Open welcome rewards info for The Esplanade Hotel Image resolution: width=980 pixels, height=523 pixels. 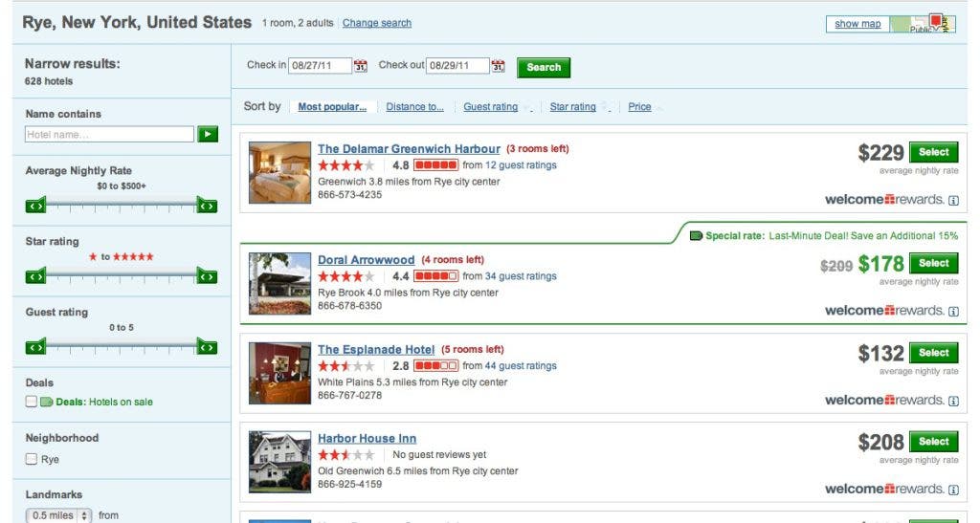pos(953,401)
